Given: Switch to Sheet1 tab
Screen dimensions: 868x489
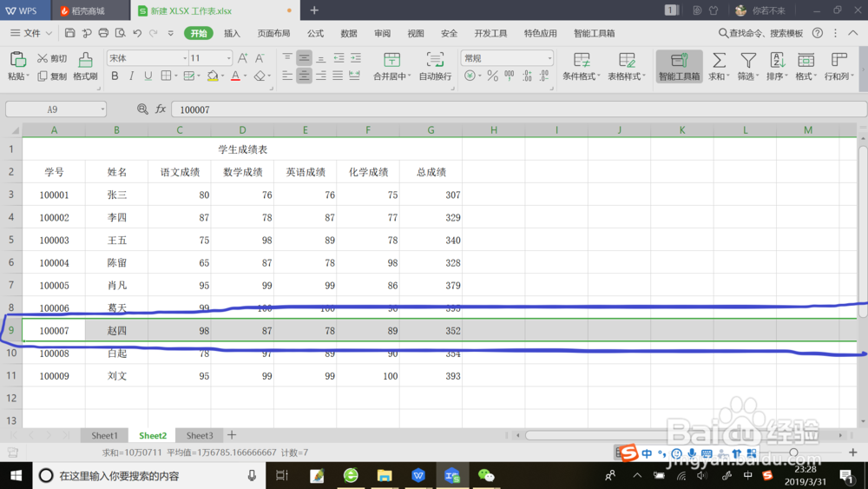Looking at the screenshot, I should pyautogui.click(x=105, y=435).
